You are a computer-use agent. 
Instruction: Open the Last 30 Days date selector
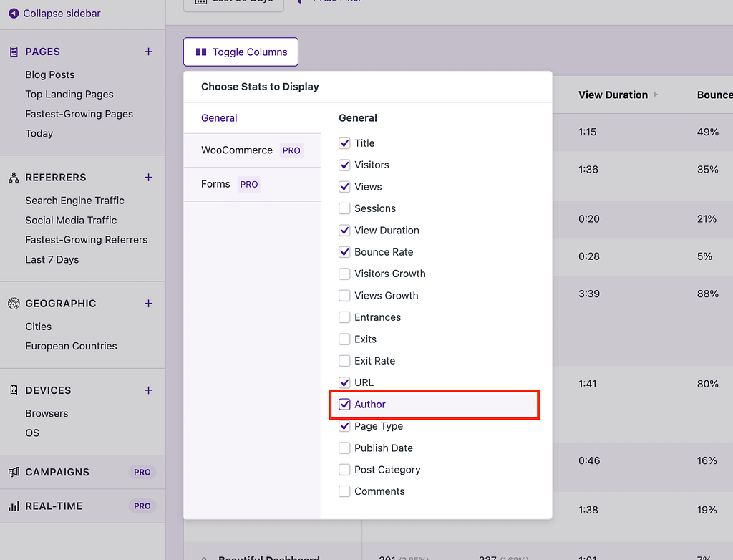(x=233, y=3)
